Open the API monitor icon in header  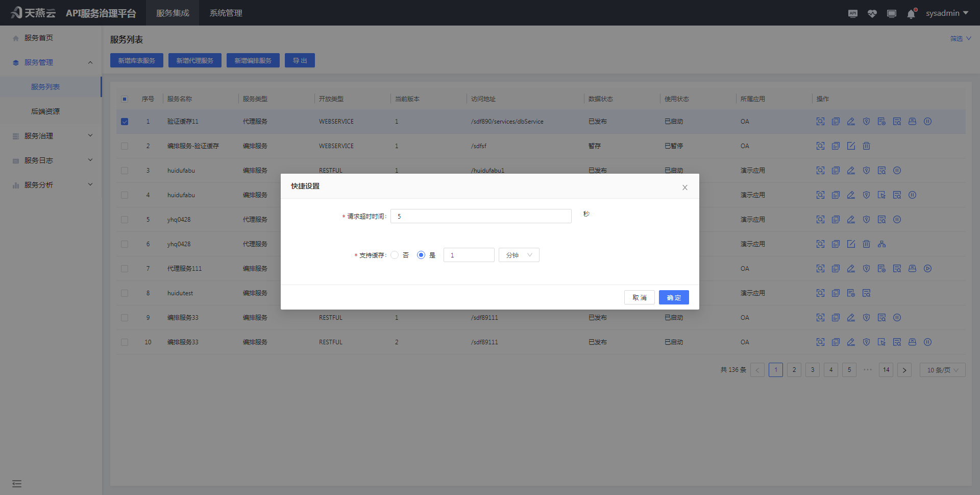coord(853,14)
